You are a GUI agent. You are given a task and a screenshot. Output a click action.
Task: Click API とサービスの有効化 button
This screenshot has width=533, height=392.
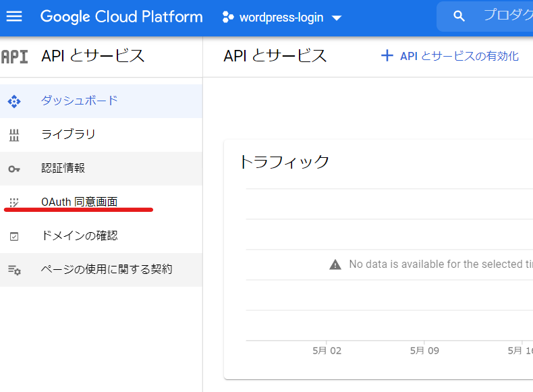coord(450,56)
